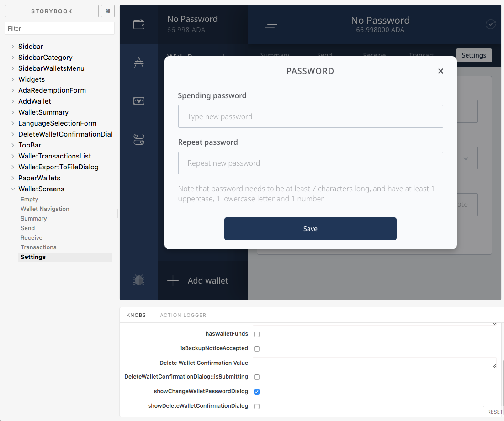This screenshot has width=504, height=421.
Task: Click the Save button in Password dialog
Action: point(310,229)
